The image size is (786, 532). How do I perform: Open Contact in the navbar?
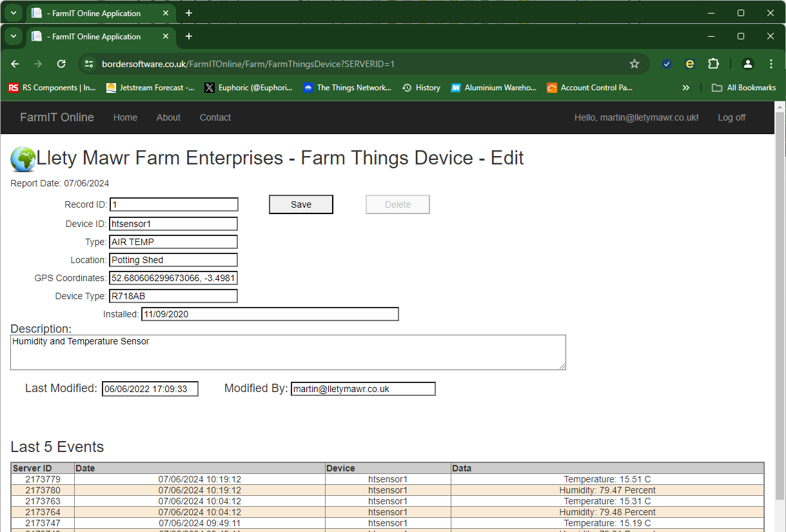(215, 117)
